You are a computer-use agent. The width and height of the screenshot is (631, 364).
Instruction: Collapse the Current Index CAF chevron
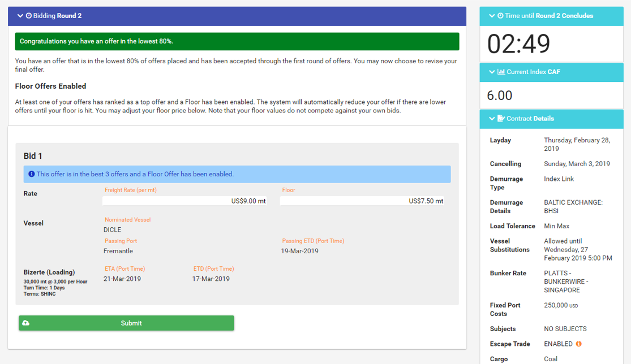(x=492, y=72)
